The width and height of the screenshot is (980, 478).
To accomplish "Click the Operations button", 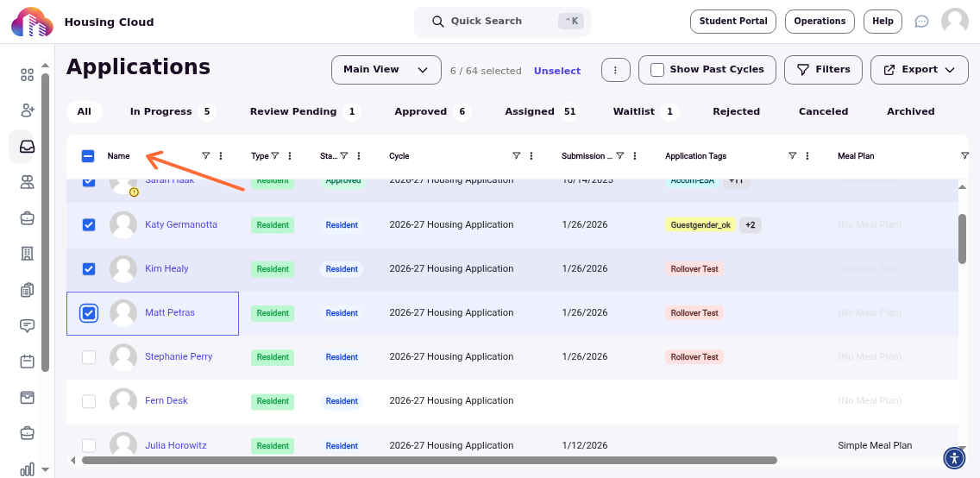I will (x=820, y=22).
